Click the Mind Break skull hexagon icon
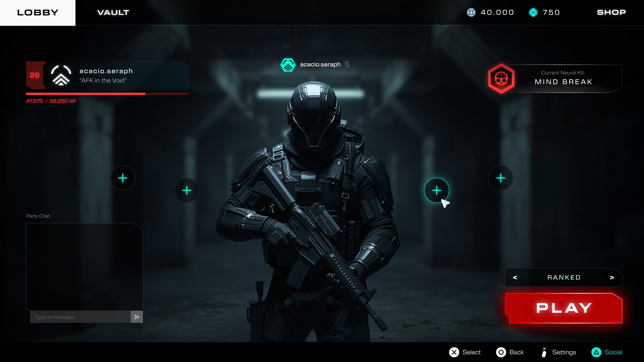Viewport: 644px width, 362px height. click(501, 78)
